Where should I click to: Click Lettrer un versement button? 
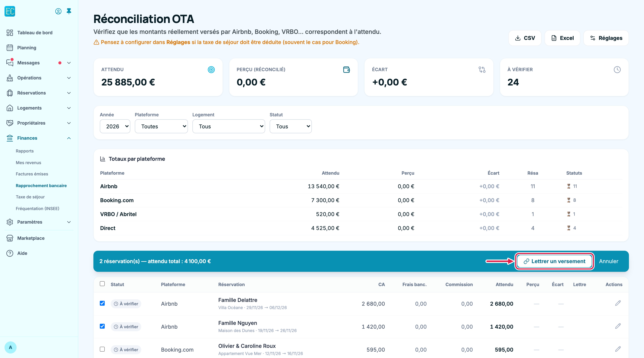[555, 261]
